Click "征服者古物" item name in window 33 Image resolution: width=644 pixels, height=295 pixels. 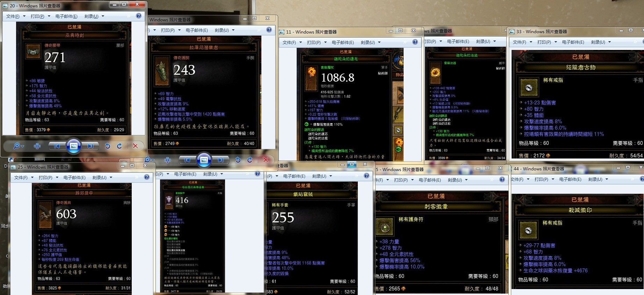pos(581,67)
